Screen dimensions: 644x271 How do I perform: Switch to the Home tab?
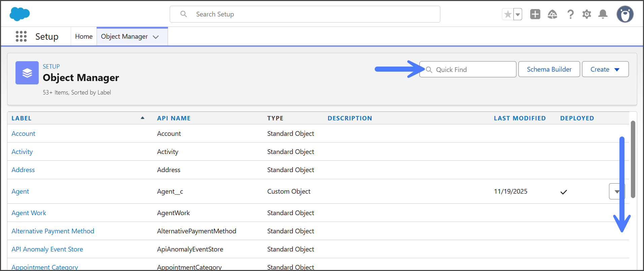83,36
